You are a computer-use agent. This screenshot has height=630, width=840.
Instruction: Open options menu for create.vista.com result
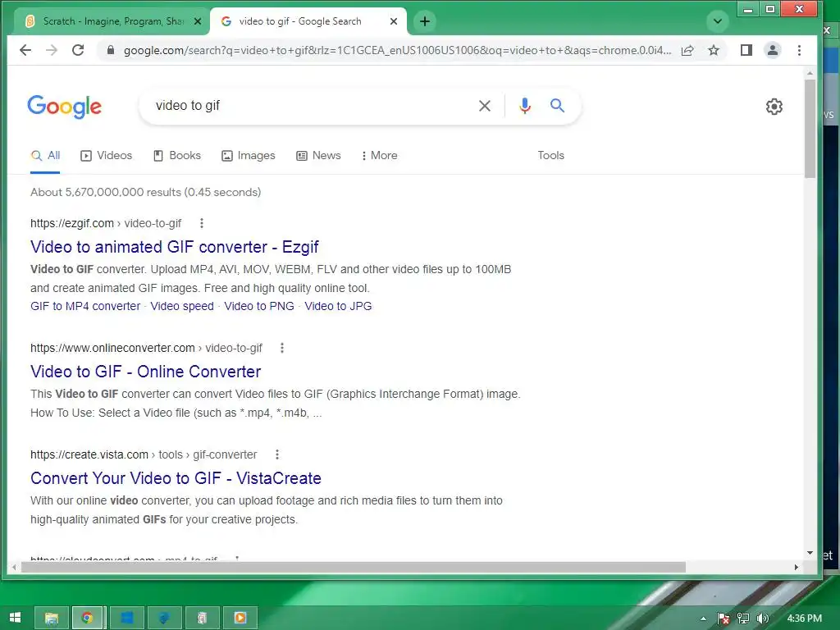click(277, 454)
